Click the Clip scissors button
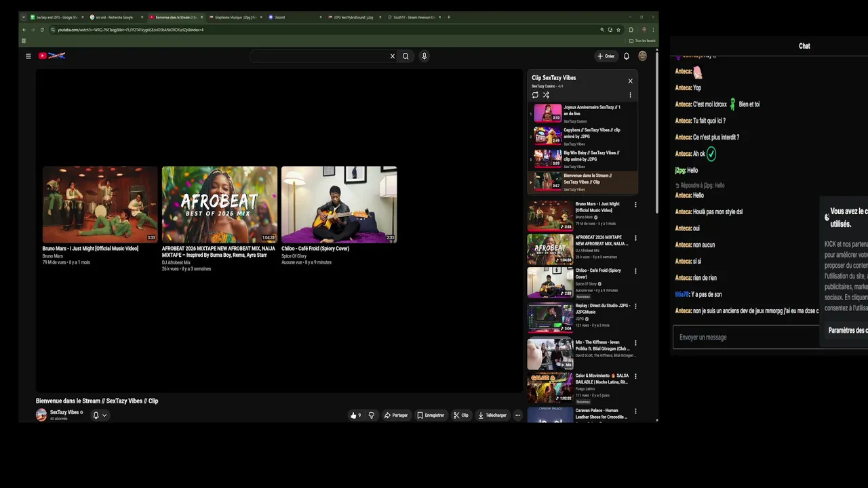 point(461,415)
